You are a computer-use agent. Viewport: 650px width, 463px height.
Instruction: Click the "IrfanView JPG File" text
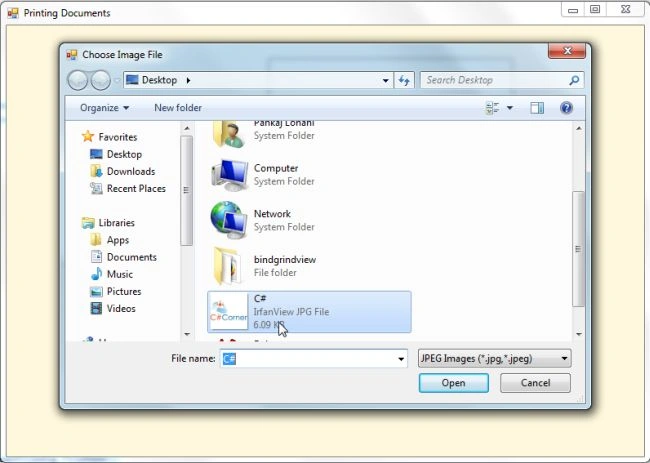click(291, 312)
